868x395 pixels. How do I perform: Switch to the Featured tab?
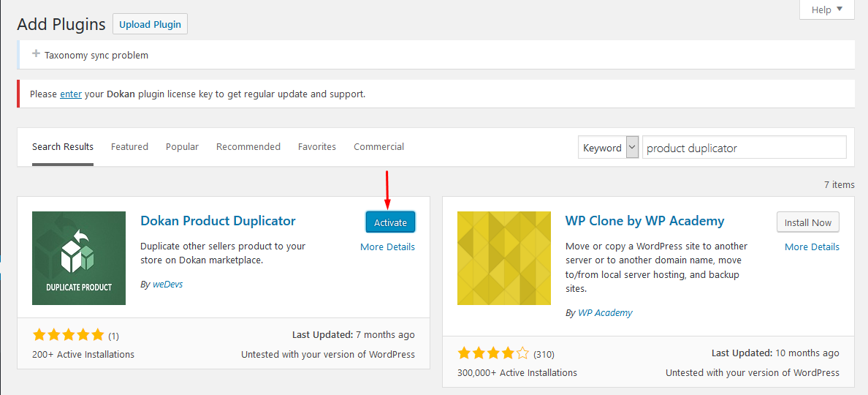tap(129, 147)
